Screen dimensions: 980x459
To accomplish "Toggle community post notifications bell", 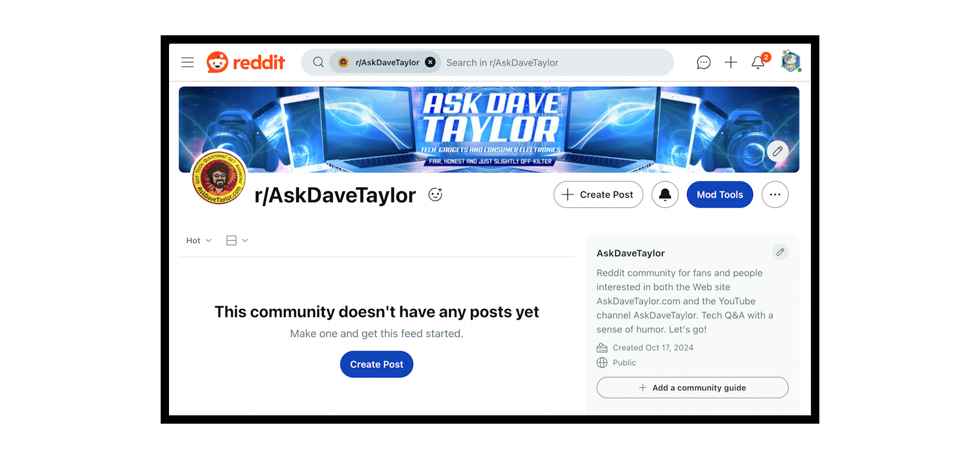I will pos(664,194).
